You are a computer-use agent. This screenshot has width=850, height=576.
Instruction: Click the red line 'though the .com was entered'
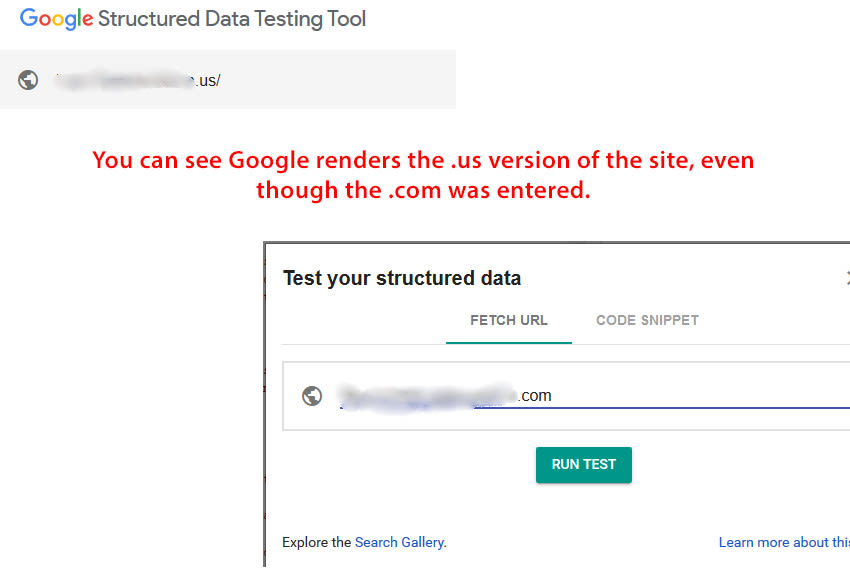423,190
